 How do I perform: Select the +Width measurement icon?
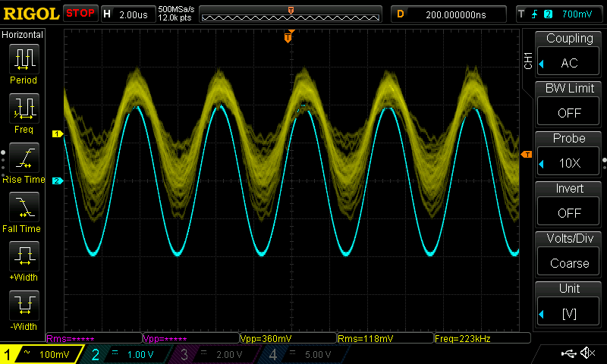click(24, 256)
